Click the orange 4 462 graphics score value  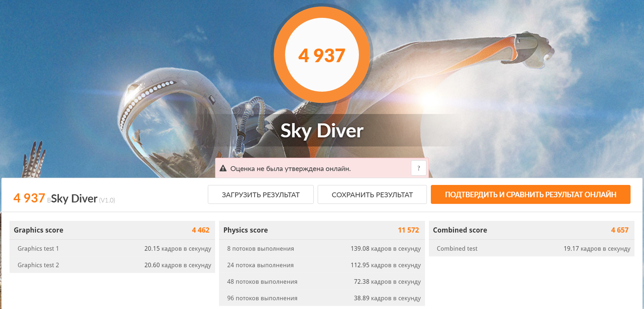(x=201, y=230)
